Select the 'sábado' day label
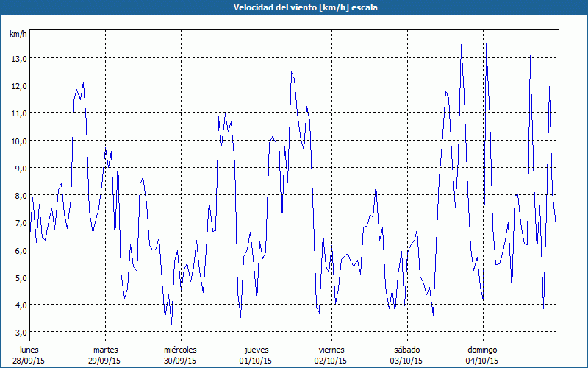The height and width of the screenshot is (368, 588). click(x=406, y=350)
